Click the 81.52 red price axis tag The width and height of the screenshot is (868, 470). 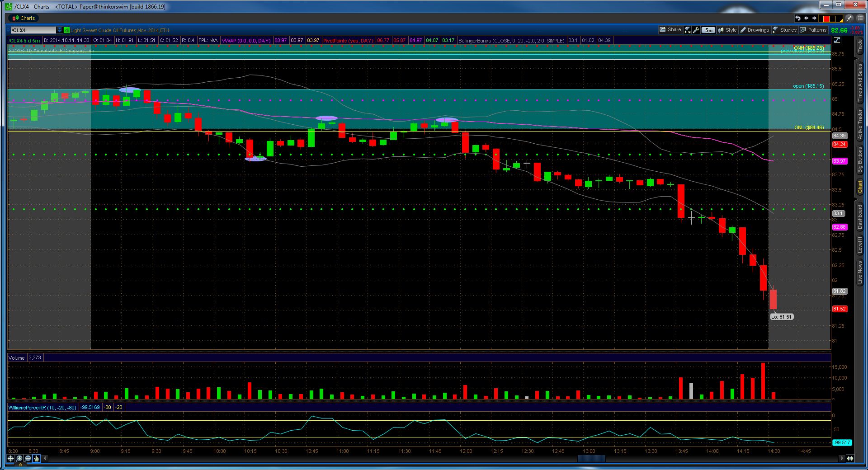(840, 309)
